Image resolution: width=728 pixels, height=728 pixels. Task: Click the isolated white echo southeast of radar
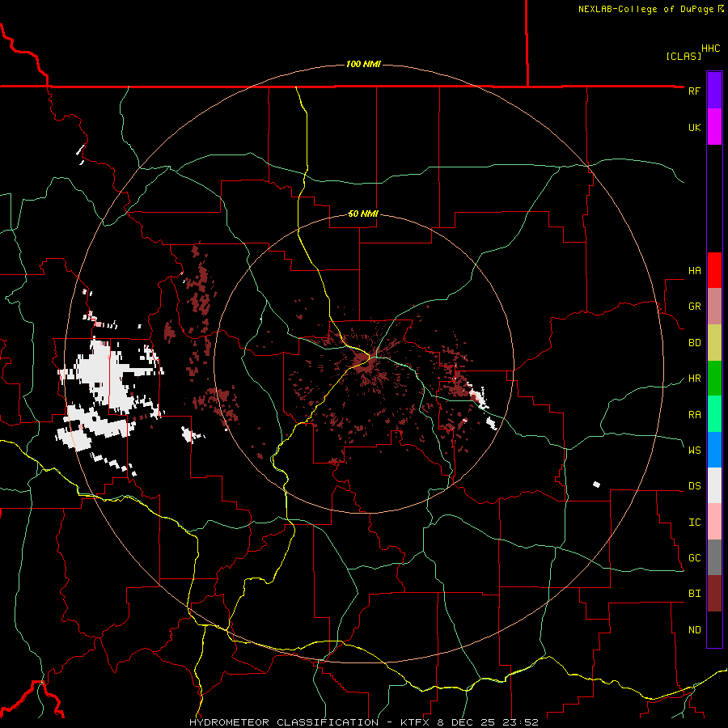(597, 485)
